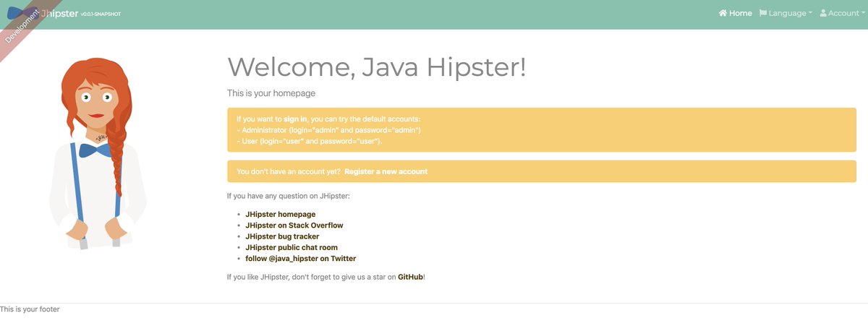
Task: Click the JHipster brand title text
Action: tap(60, 13)
